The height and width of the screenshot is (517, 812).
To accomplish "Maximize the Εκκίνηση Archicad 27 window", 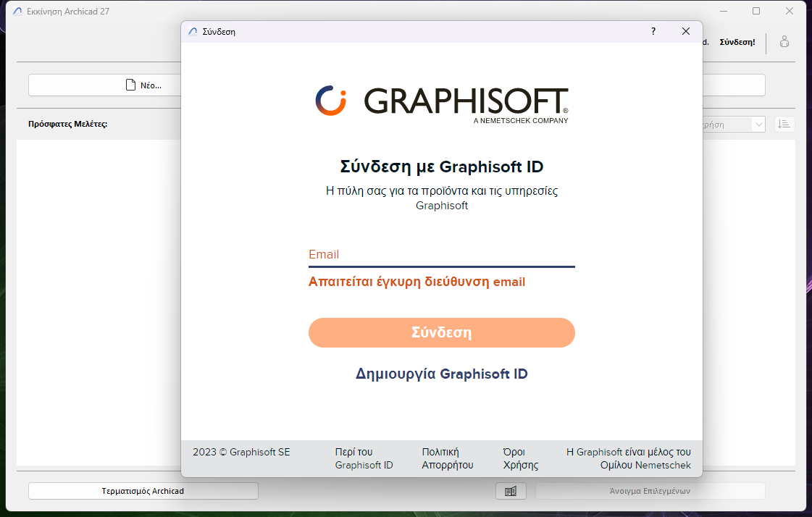I will [756, 11].
